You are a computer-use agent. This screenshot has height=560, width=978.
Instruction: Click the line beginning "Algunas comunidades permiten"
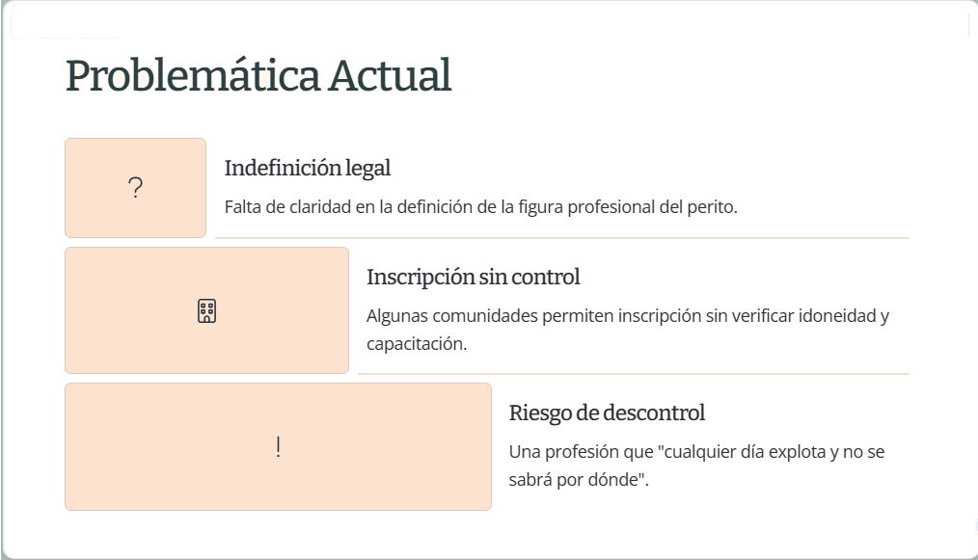click(x=627, y=316)
